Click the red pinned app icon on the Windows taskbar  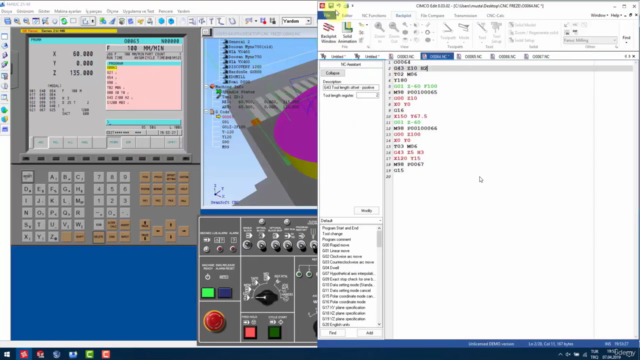(24, 354)
